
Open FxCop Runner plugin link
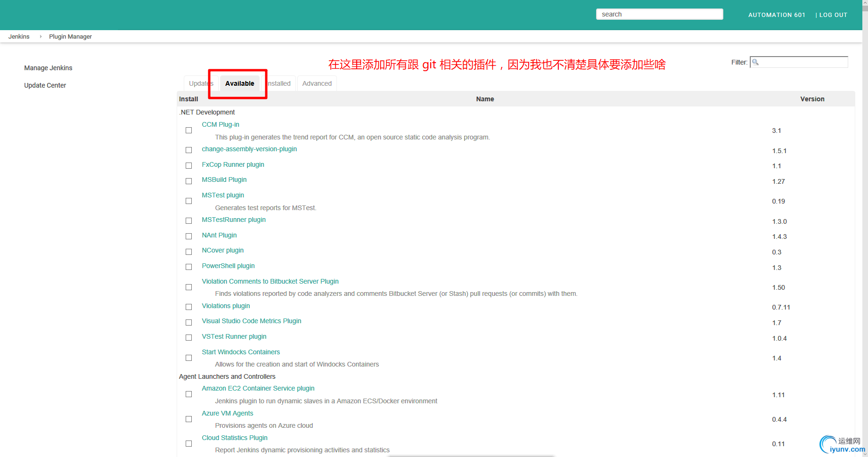coord(233,164)
